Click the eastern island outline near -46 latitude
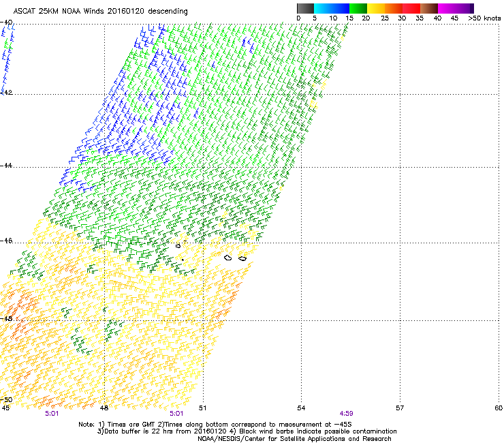 [242, 258]
